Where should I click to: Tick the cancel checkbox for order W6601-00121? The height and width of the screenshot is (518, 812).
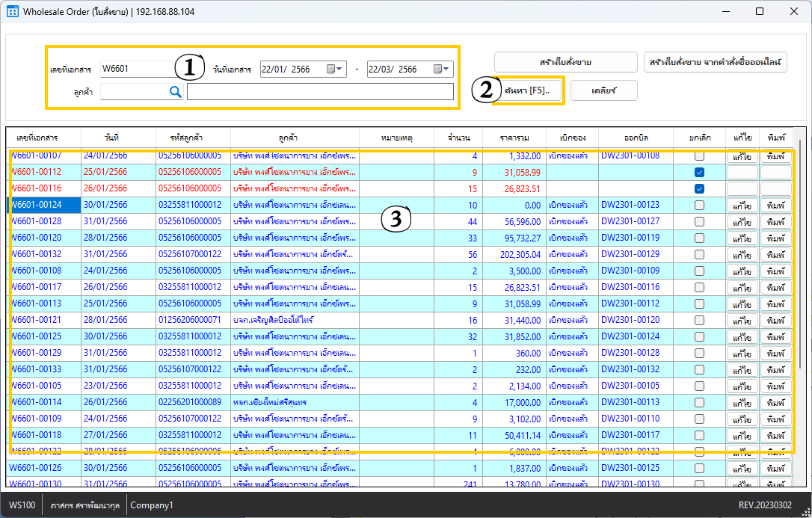tap(699, 320)
